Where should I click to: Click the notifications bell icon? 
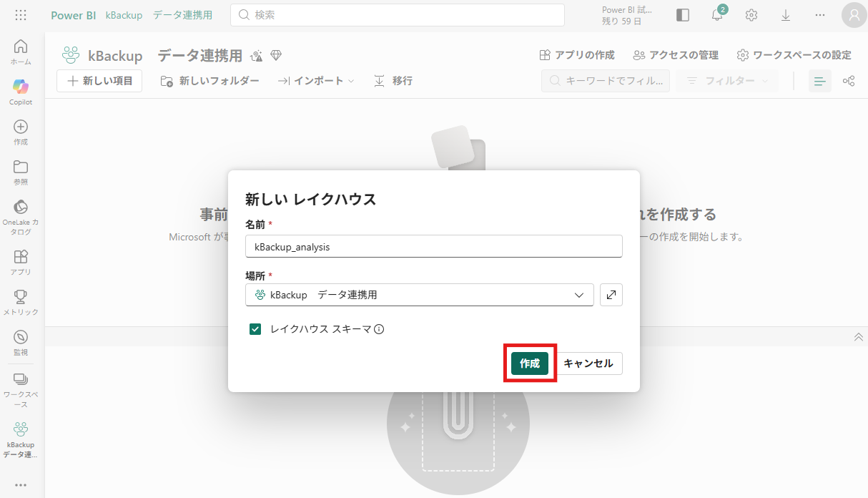tap(717, 15)
